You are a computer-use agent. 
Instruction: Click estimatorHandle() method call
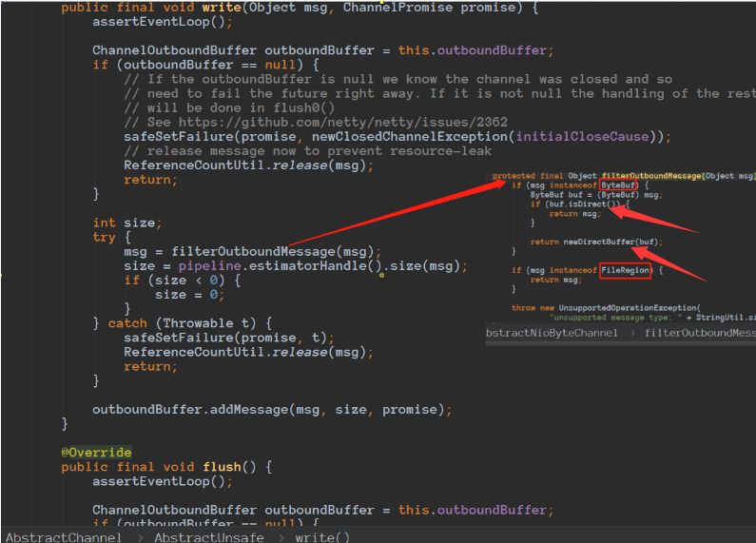[x=316, y=265]
